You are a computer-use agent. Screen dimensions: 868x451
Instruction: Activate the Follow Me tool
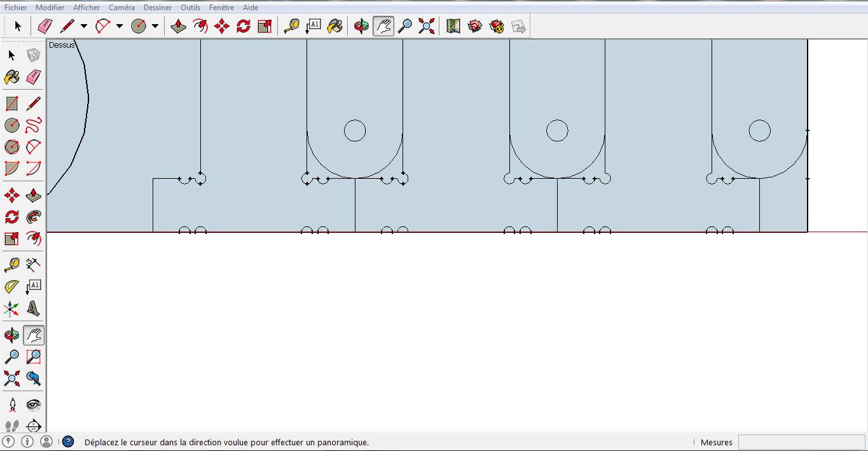tap(34, 217)
